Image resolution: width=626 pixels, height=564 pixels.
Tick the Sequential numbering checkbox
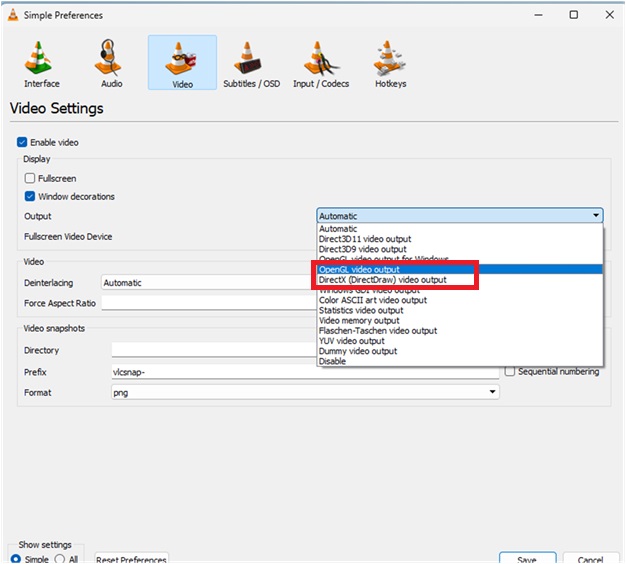pos(510,372)
